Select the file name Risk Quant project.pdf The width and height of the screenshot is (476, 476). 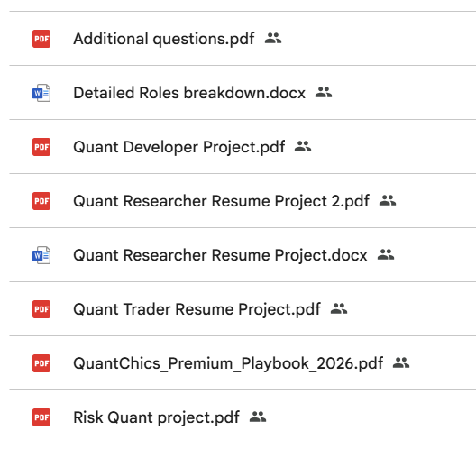click(156, 418)
